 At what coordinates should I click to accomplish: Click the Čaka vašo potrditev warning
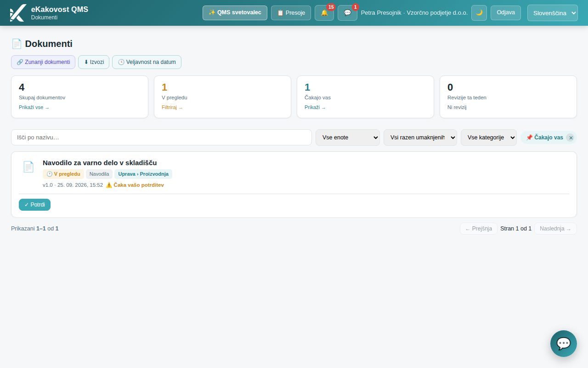[135, 185]
